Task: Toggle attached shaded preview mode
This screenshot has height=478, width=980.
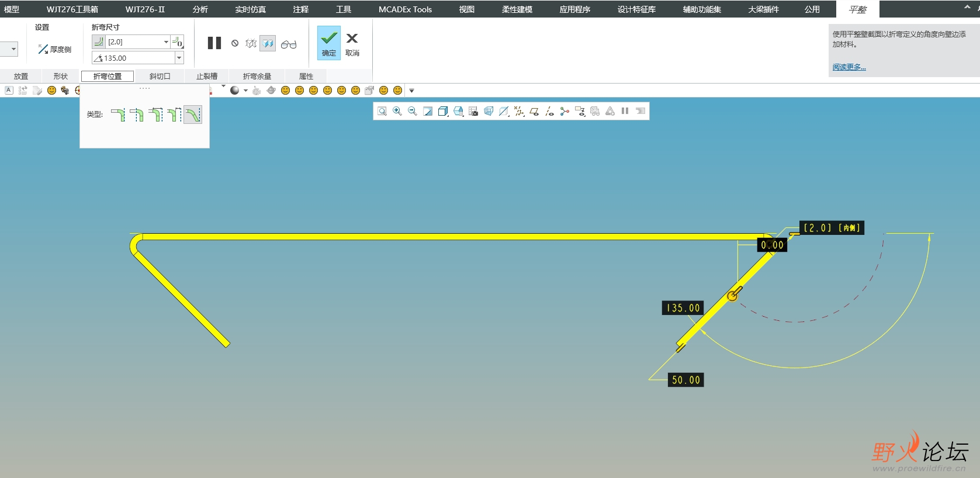Action: [268, 43]
